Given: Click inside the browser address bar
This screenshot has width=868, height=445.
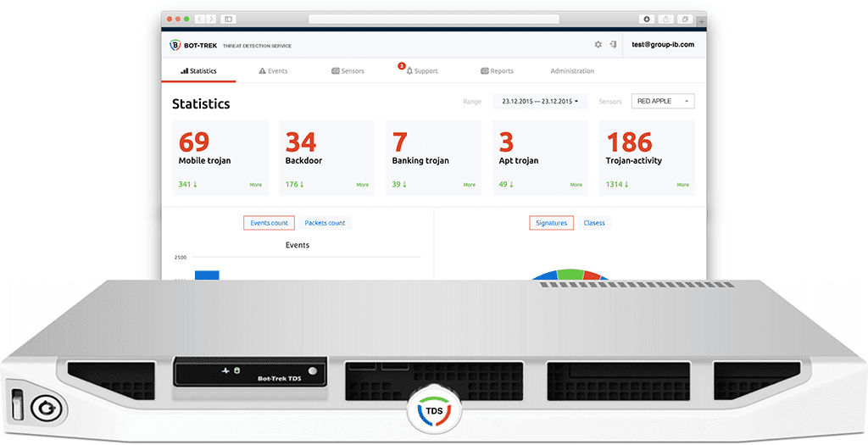Looking at the screenshot, I should [433, 19].
